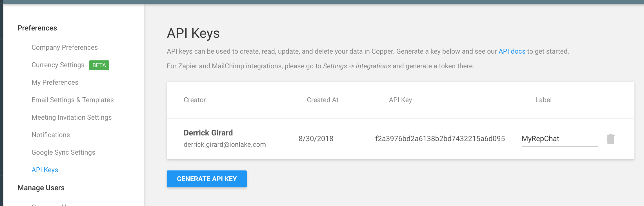Select Email Settings & Templates
The image size is (644, 206).
click(x=72, y=100)
